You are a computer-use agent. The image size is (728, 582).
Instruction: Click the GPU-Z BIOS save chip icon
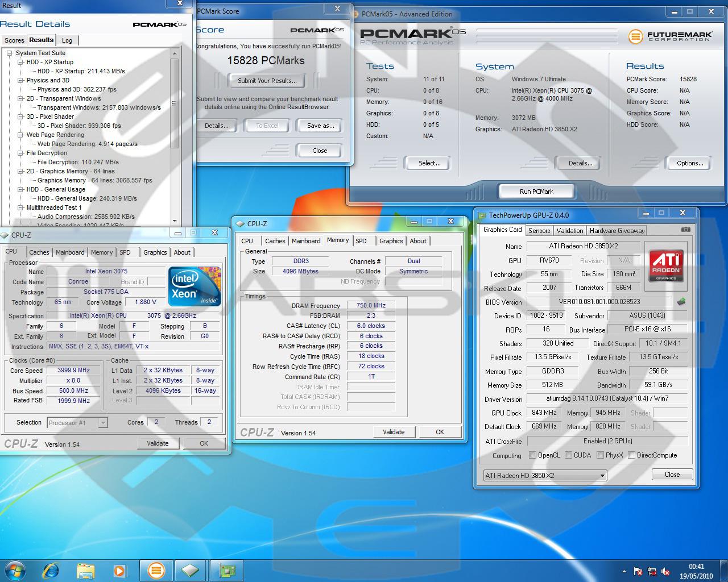tap(681, 301)
